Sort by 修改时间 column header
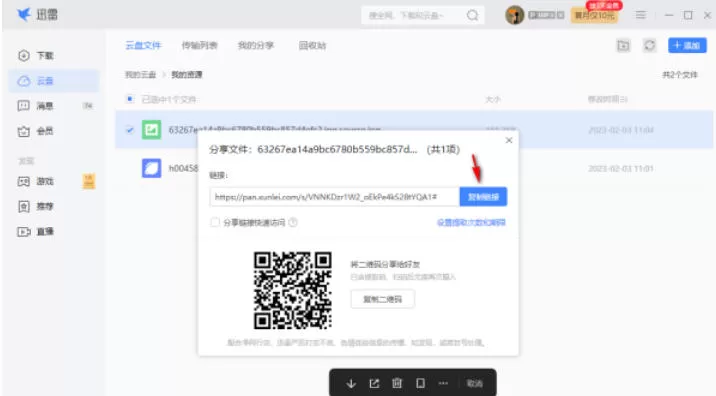This screenshot has width=716, height=396. 608,99
